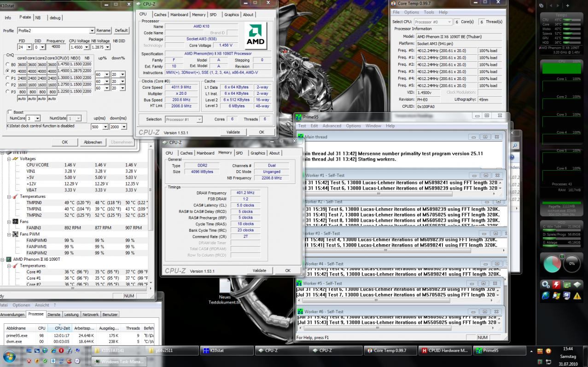This screenshot has width=588, height=367.
Task: Click Rename button in K10stat
Action: [x=103, y=30]
